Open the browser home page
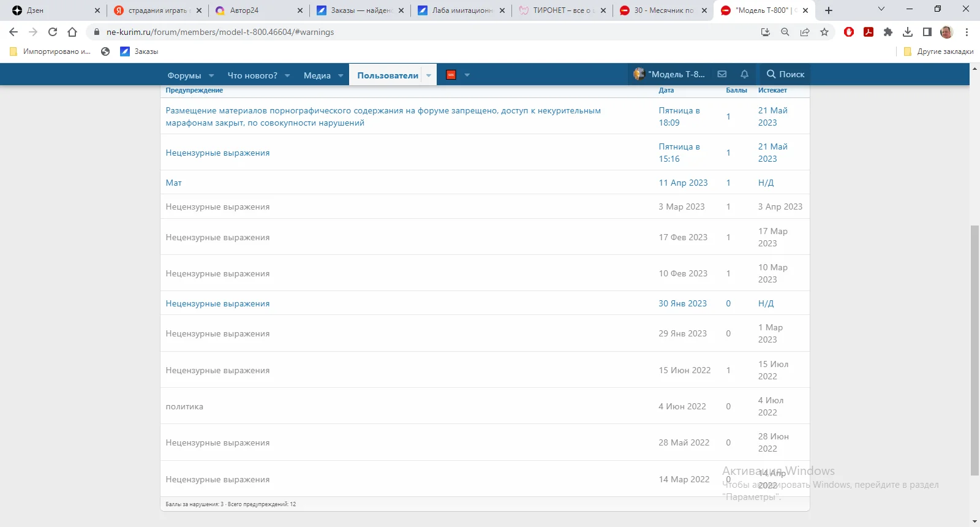This screenshot has width=980, height=527. point(72,32)
